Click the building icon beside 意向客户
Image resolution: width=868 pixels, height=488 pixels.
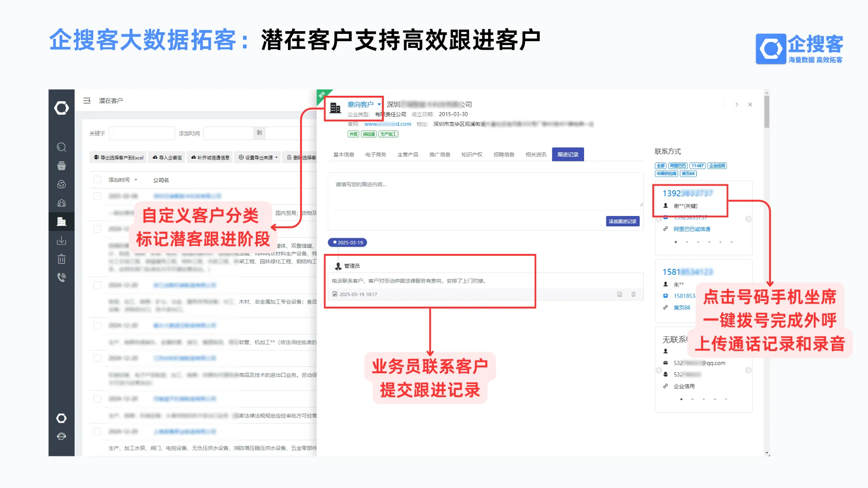click(335, 108)
